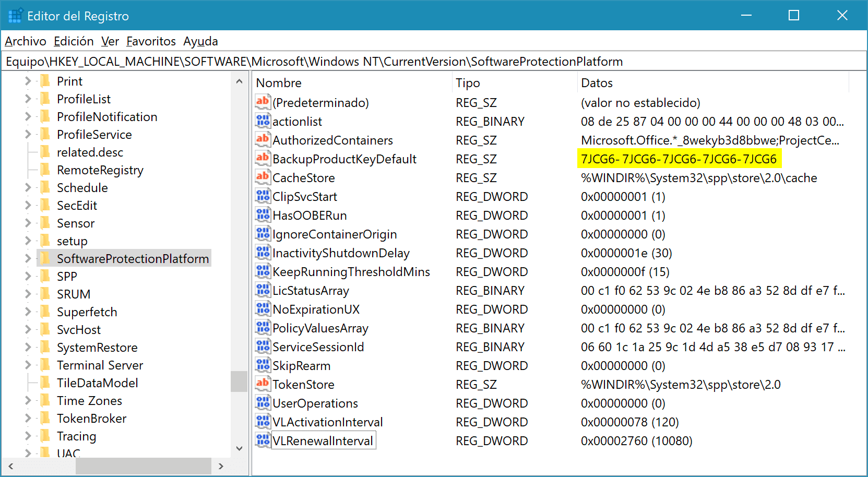Click the binary icon beside ServiceSessionId
868x477 pixels.
(x=263, y=346)
